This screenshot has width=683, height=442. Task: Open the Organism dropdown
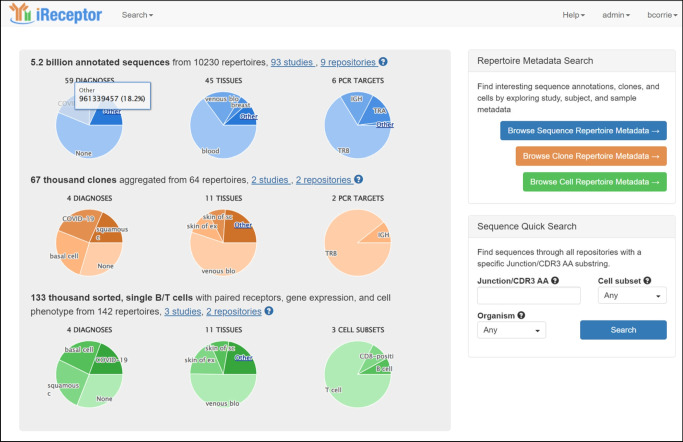point(511,329)
